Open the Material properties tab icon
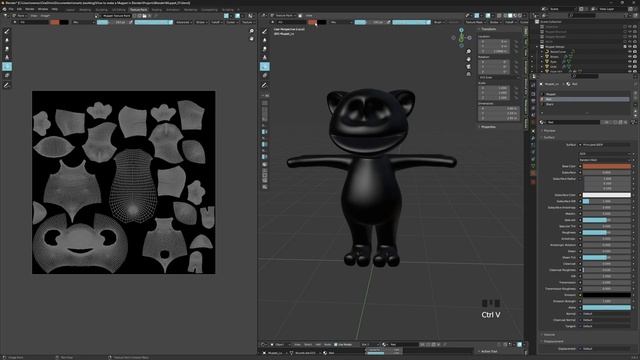This screenshot has width=640, height=360. click(533, 173)
